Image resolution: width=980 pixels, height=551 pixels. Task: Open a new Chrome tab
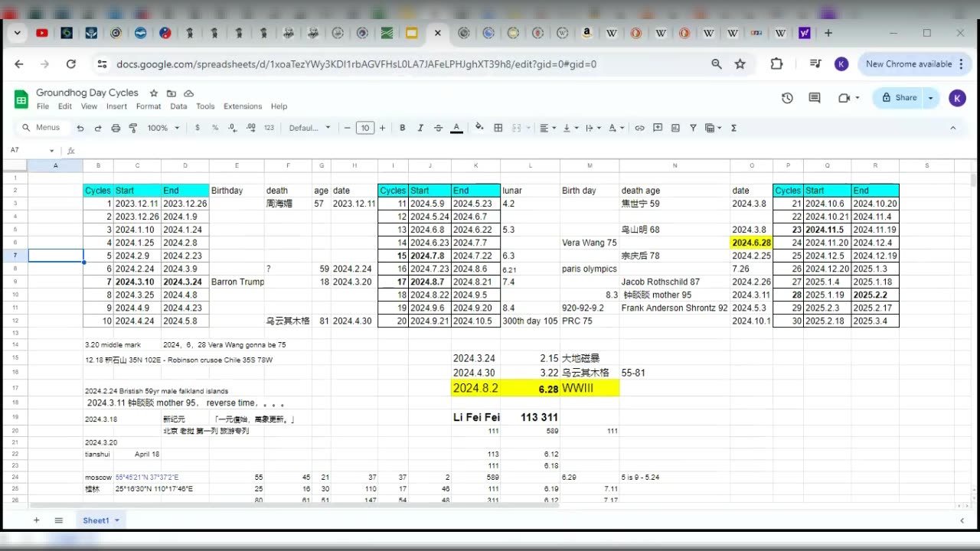828,33
